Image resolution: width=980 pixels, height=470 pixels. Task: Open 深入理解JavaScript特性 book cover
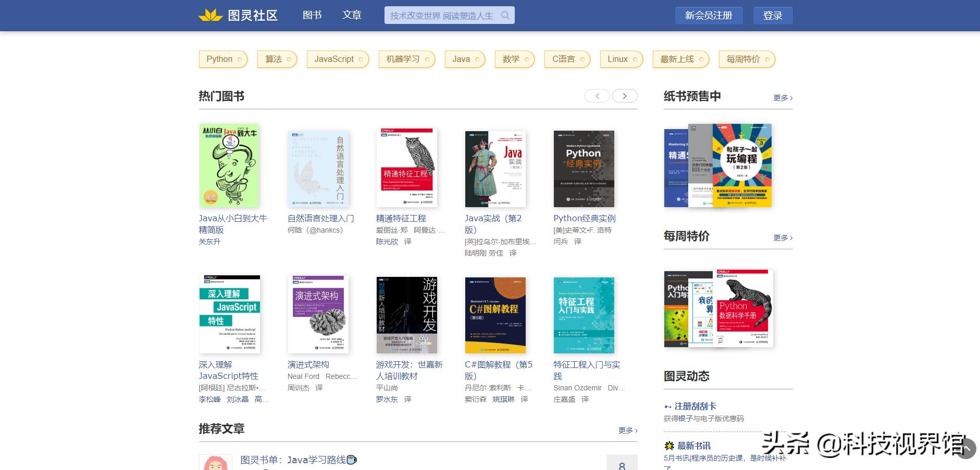click(230, 314)
